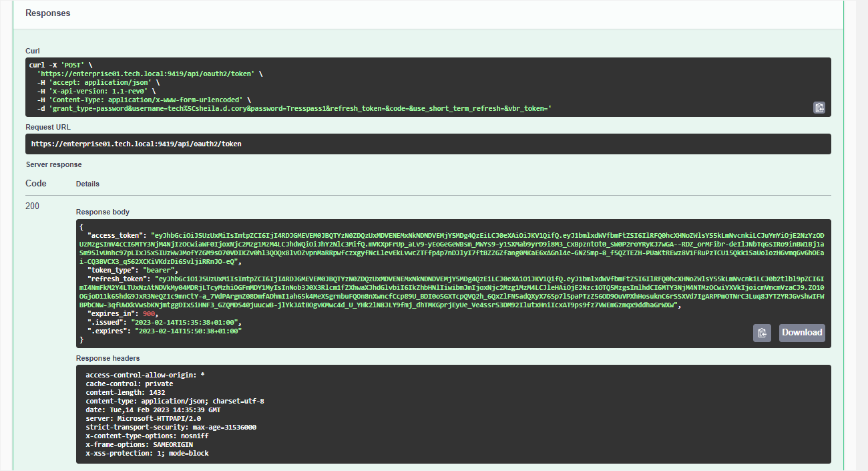Click the 200 response code

tap(32, 206)
